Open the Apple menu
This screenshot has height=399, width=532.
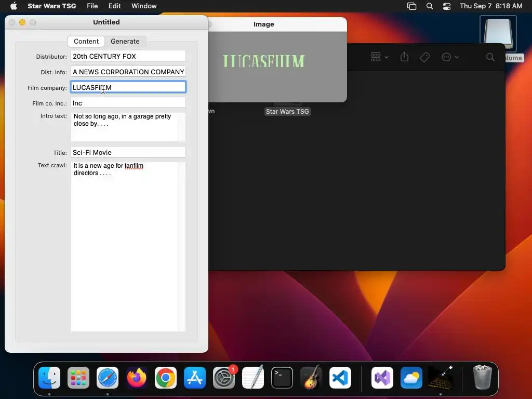tap(14, 6)
